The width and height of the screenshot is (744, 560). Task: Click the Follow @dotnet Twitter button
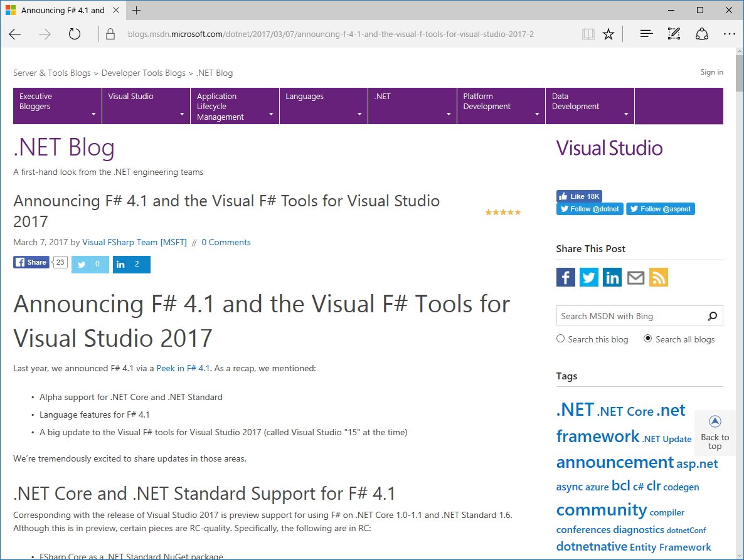click(x=590, y=209)
